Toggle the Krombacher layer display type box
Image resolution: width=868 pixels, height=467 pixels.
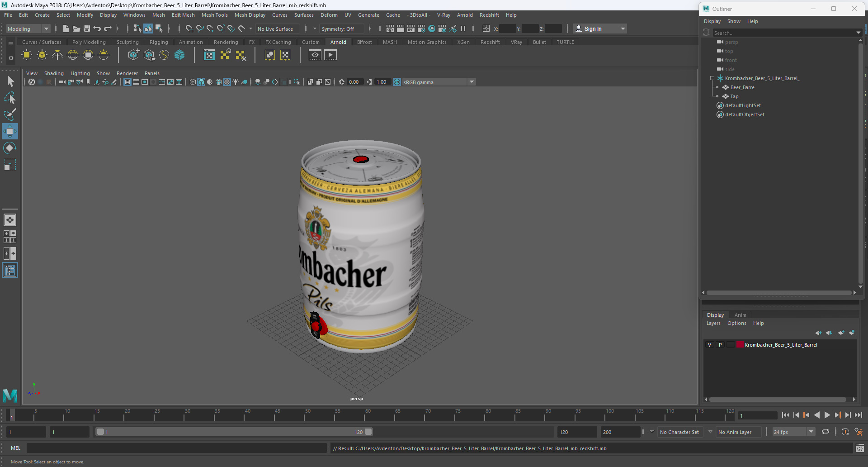click(731, 345)
